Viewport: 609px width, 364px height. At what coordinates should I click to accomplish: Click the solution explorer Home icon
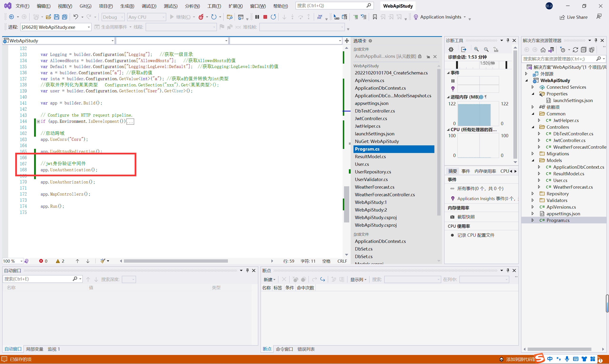tap(543, 50)
